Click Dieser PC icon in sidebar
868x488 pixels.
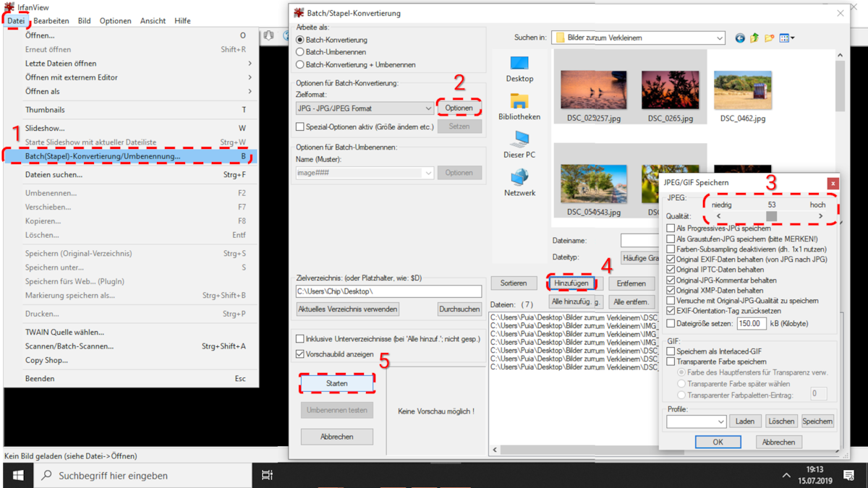point(519,145)
